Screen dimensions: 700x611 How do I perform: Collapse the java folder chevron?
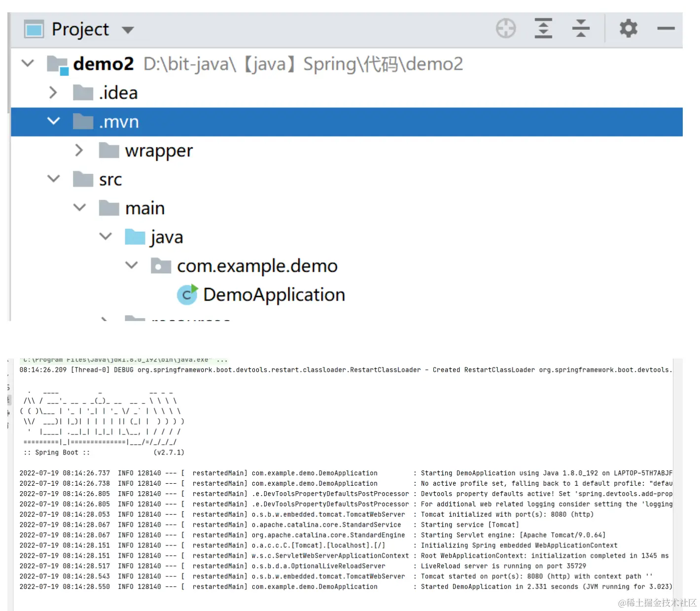point(105,236)
